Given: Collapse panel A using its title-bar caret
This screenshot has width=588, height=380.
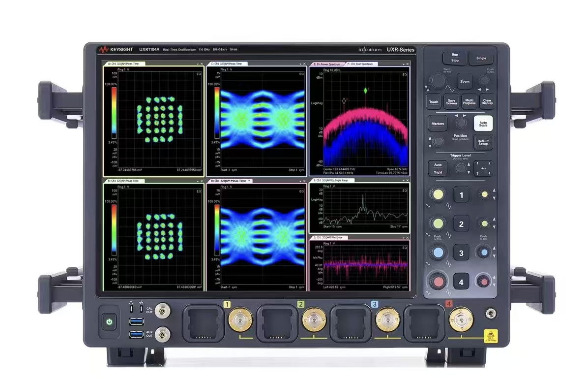Looking at the screenshot, I should [x=198, y=63].
